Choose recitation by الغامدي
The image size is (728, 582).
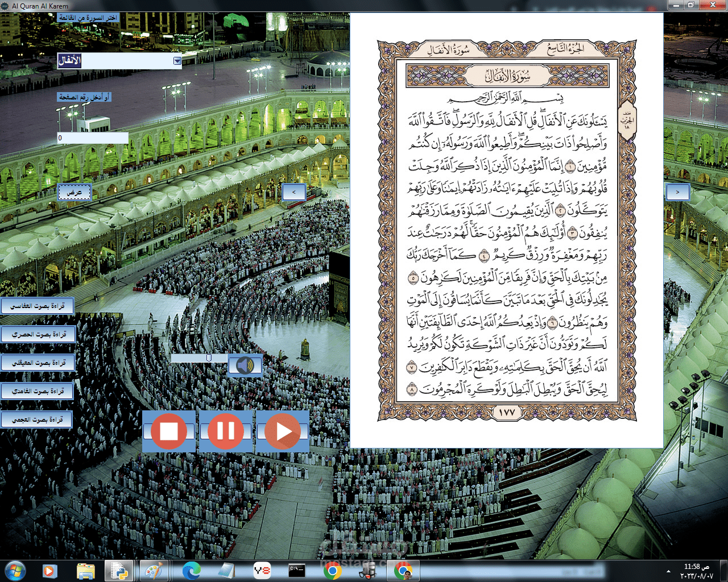click(x=36, y=391)
